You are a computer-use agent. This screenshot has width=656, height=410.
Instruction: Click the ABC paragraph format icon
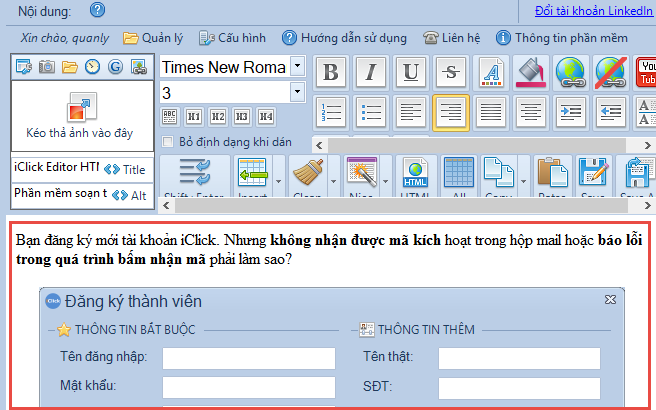[169, 116]
